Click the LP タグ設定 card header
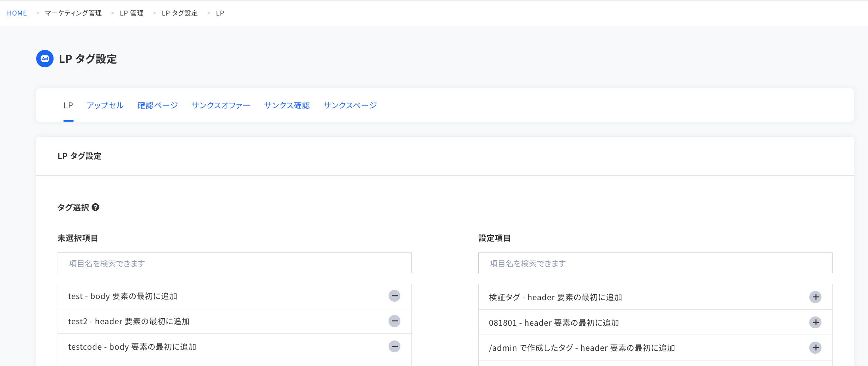Image resolution: width=868 pixels, height=366 pixels. pos(79,156)
